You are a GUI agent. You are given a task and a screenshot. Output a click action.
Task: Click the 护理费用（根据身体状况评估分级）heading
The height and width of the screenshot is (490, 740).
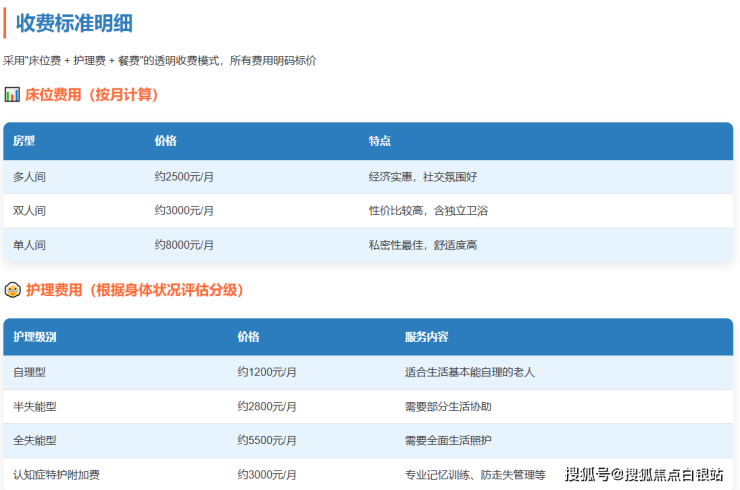point(135,290)
